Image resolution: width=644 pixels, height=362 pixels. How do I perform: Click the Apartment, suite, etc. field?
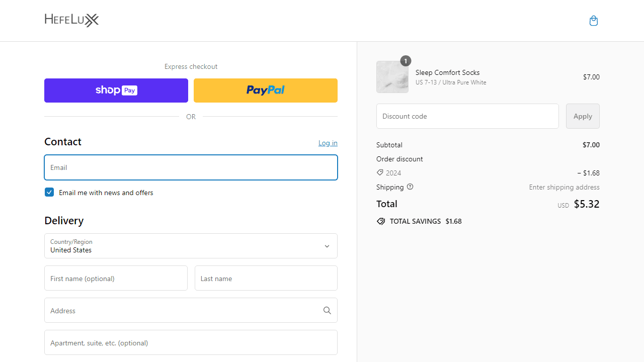(191, 342)
